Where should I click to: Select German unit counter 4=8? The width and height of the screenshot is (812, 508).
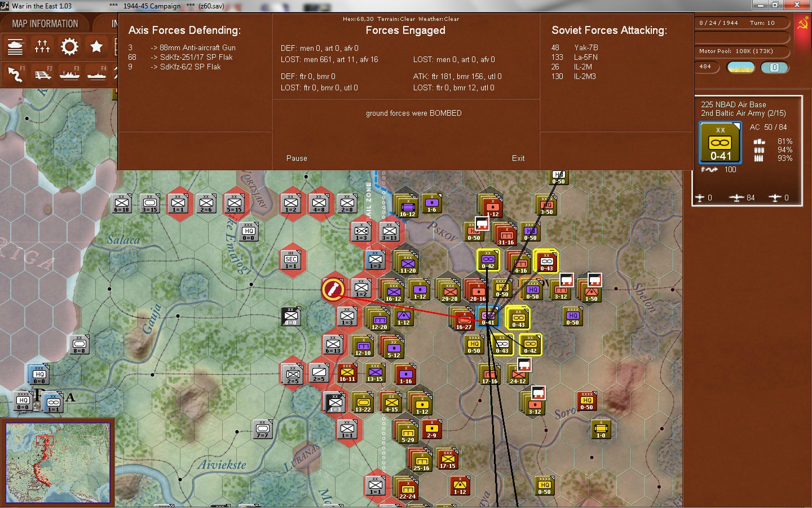[x=319, y=203]
